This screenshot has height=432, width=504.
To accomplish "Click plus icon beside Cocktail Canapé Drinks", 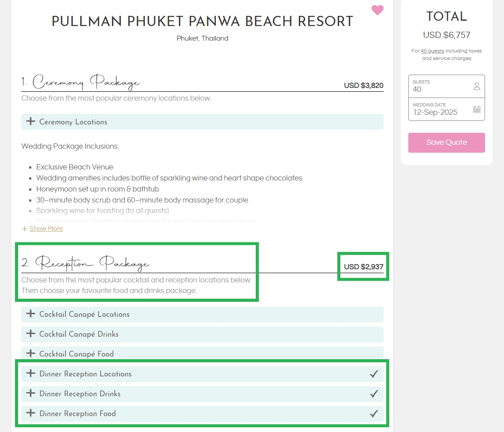I will (30, 334).
